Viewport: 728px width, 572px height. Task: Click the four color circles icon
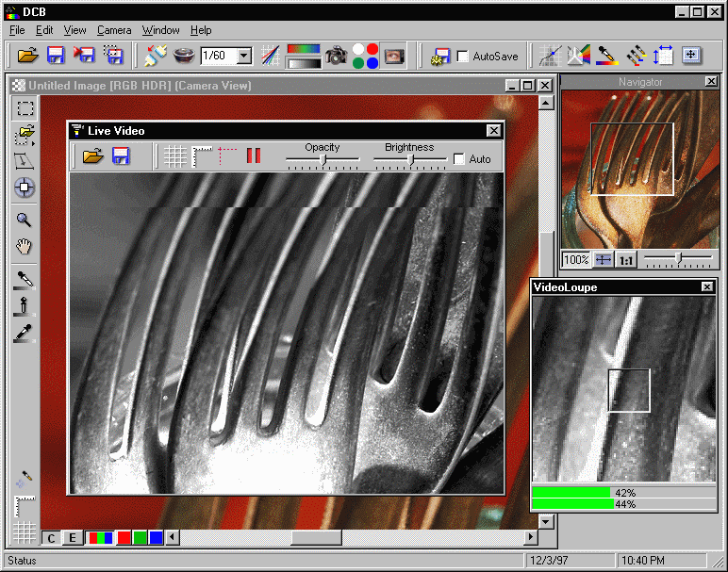365,56
